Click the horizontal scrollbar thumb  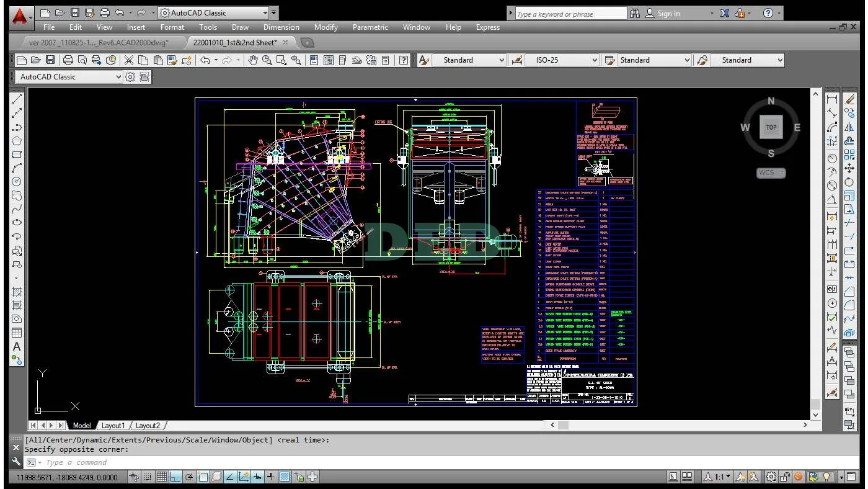click(x=563, y=425)
